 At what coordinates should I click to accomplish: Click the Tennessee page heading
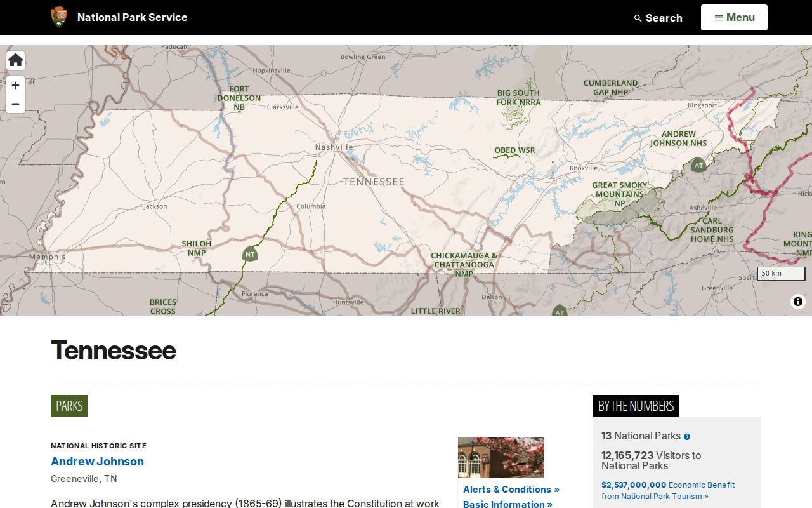pyautogui.click(x=114, y=351)
